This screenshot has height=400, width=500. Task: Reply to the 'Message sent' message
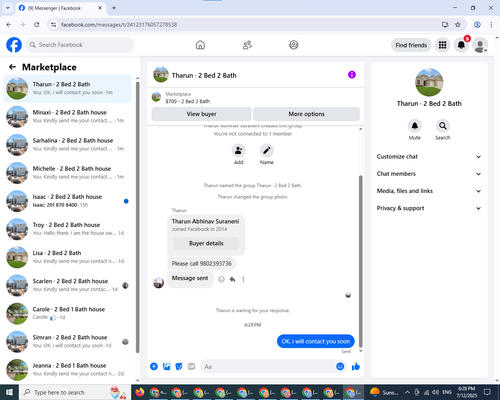coord(232,279)
